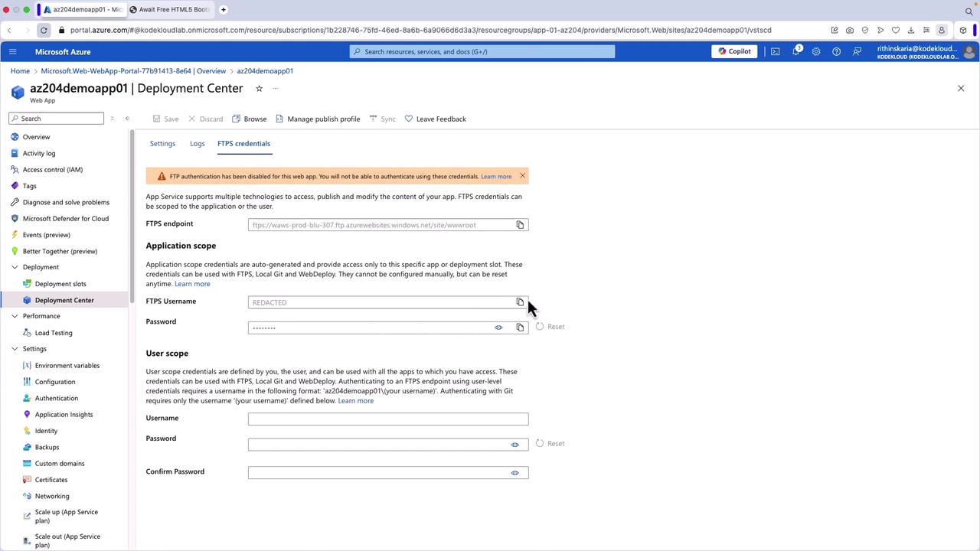The width and height of the screenshot is (980, 551).
Task: Switch to the Await Free HTML5 browser tab
Action: point(168,9)
